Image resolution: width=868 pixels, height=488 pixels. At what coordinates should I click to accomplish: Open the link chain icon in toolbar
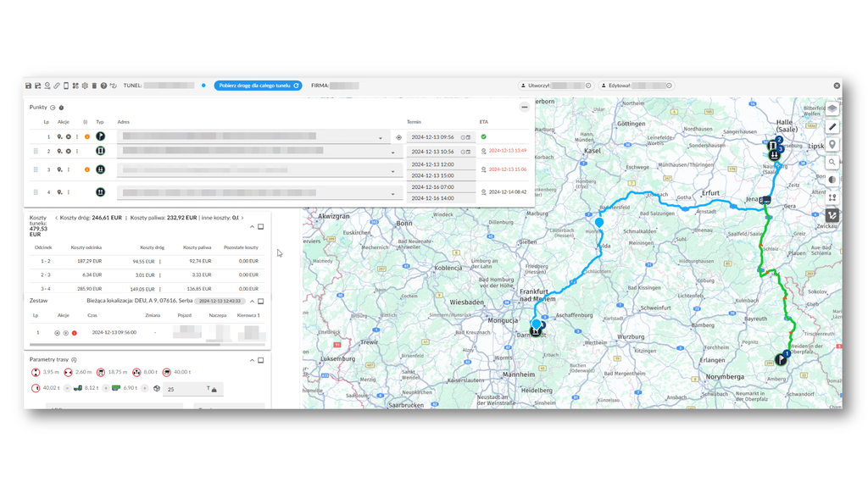coord(57,86)
